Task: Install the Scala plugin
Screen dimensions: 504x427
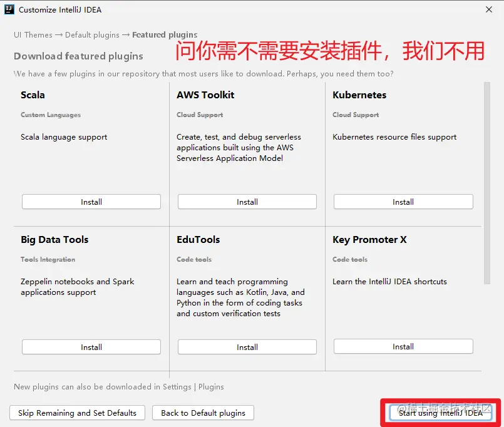Action: point(91,202)
